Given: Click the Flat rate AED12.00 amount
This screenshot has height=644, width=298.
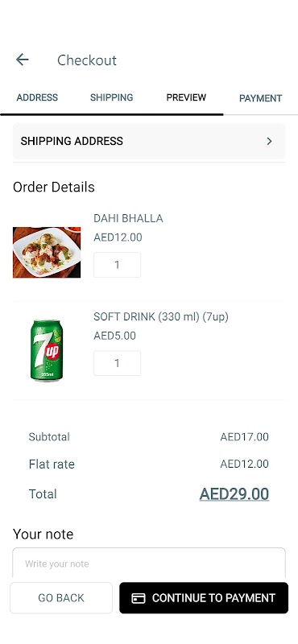Looking at the screenshot, I should 245,464.
